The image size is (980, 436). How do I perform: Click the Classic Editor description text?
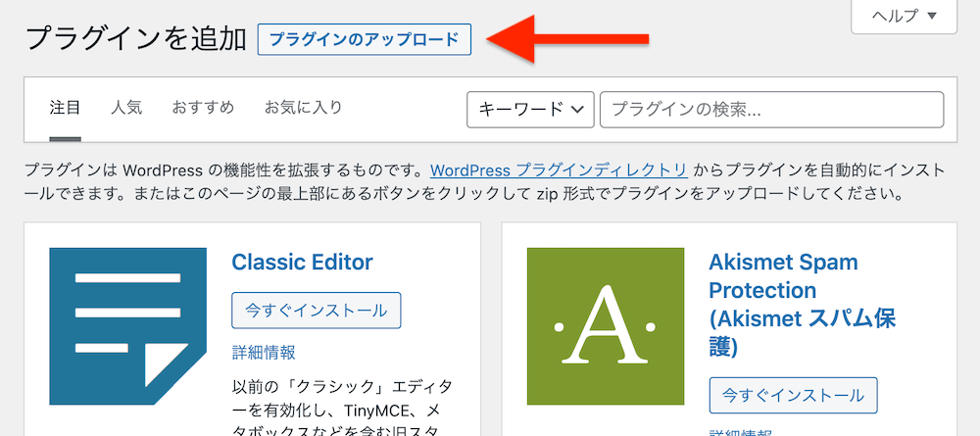(x=341, y=406)
